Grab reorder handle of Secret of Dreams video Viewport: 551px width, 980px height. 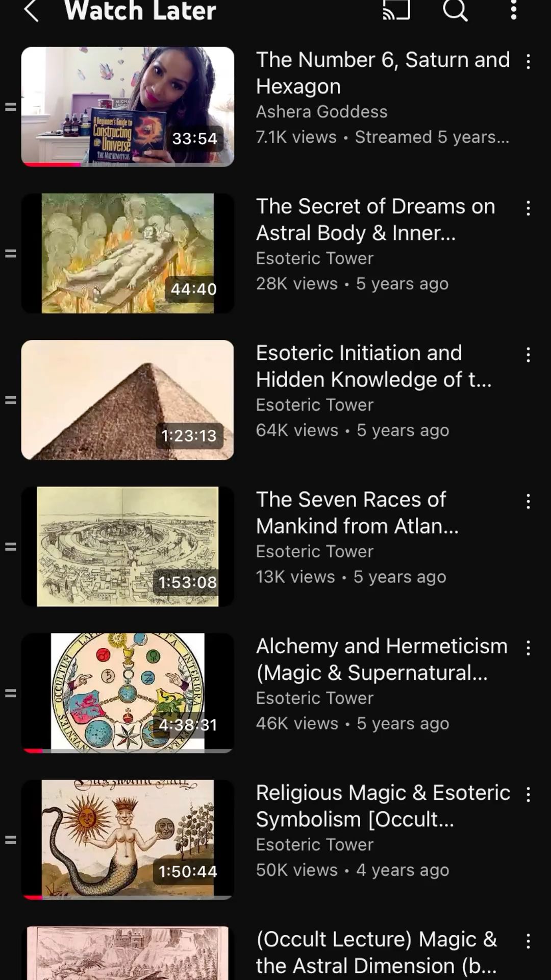pos(11,253)
